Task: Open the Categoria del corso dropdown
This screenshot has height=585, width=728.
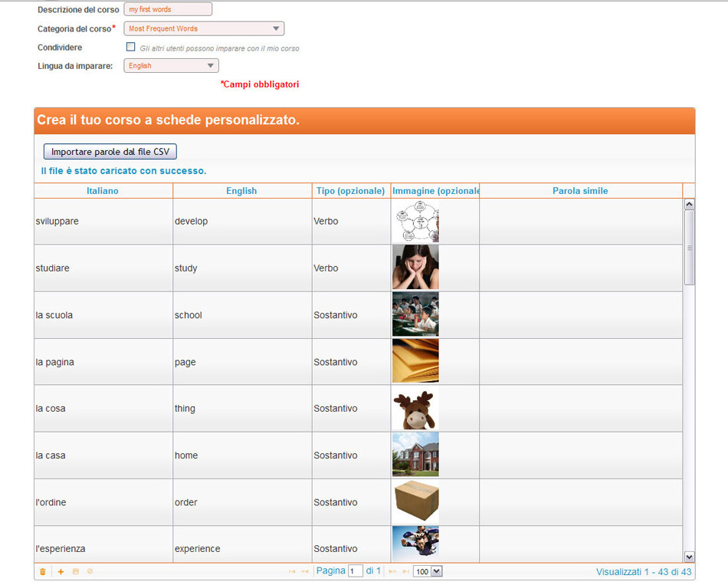Action: 203,28
